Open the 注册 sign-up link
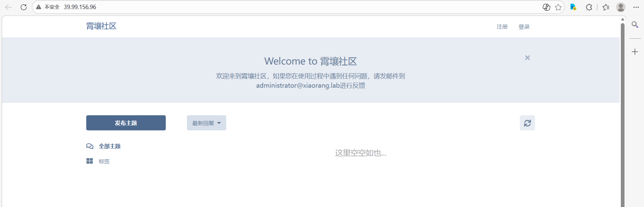The height and width of the screenshot is (207, 644). coord(502,27)
